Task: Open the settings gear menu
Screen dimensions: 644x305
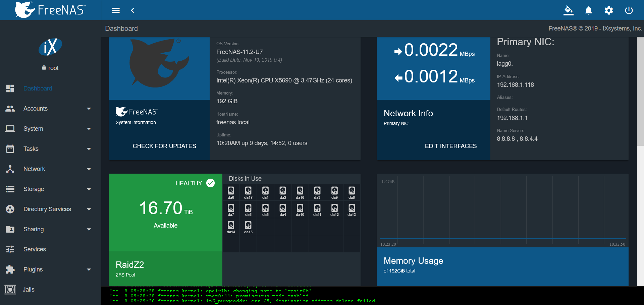Action: click(x=608, y=10)
